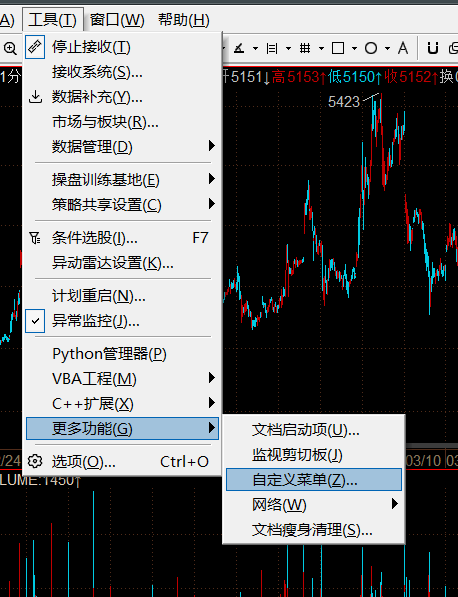458x597 pixels.
Task: Click the filter icon beside 条件选股
Action: pos(35,238)
